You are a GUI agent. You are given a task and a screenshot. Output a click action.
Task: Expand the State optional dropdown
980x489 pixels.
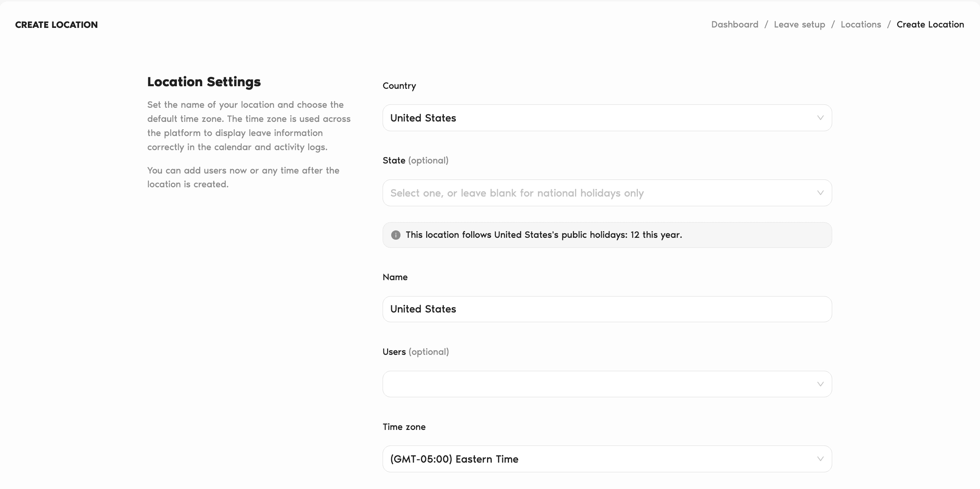point(607,193)
